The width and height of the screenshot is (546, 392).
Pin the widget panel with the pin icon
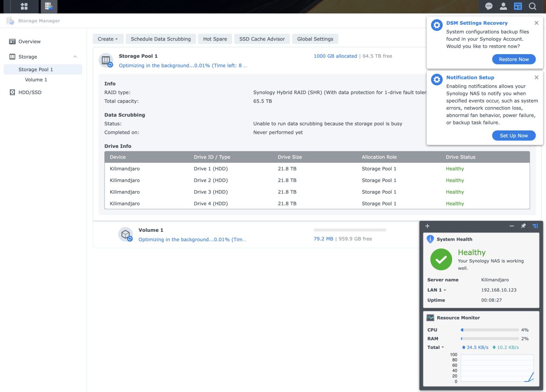pos(523,226)
